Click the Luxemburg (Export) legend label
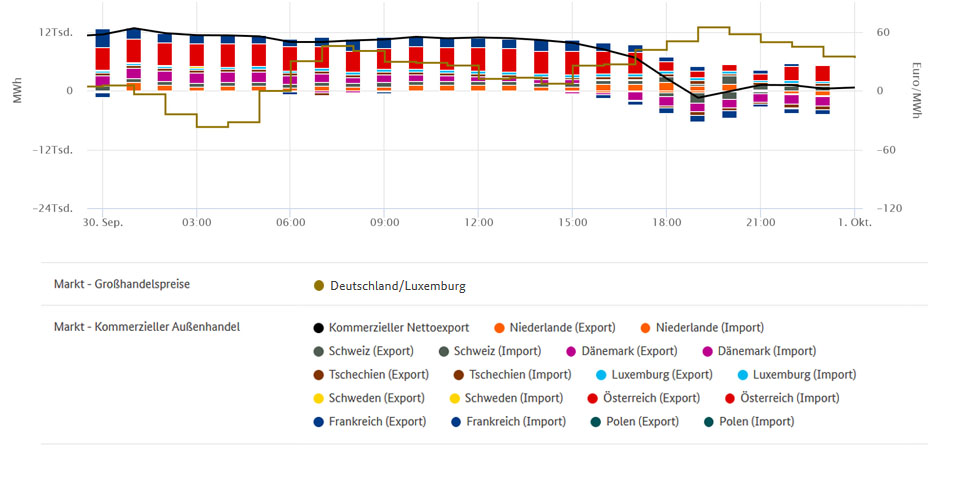Image resolution: width=960 pixels, height=500 pixels. (662, 375)
